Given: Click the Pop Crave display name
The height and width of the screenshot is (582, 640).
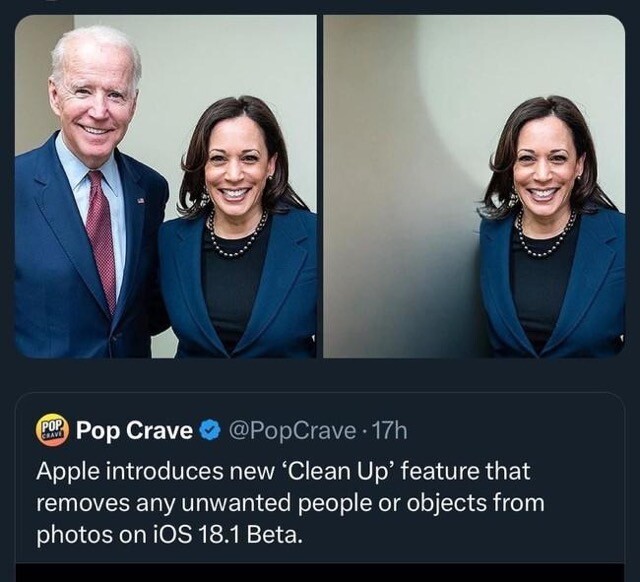Looking at the screenshot, I should tap(134, 431).
